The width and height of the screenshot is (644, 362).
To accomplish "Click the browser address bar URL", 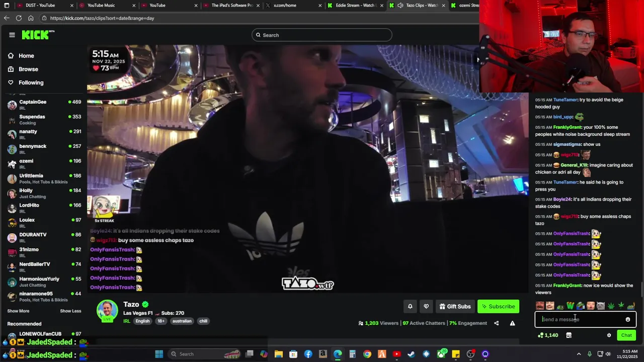I will click(102, 18).
